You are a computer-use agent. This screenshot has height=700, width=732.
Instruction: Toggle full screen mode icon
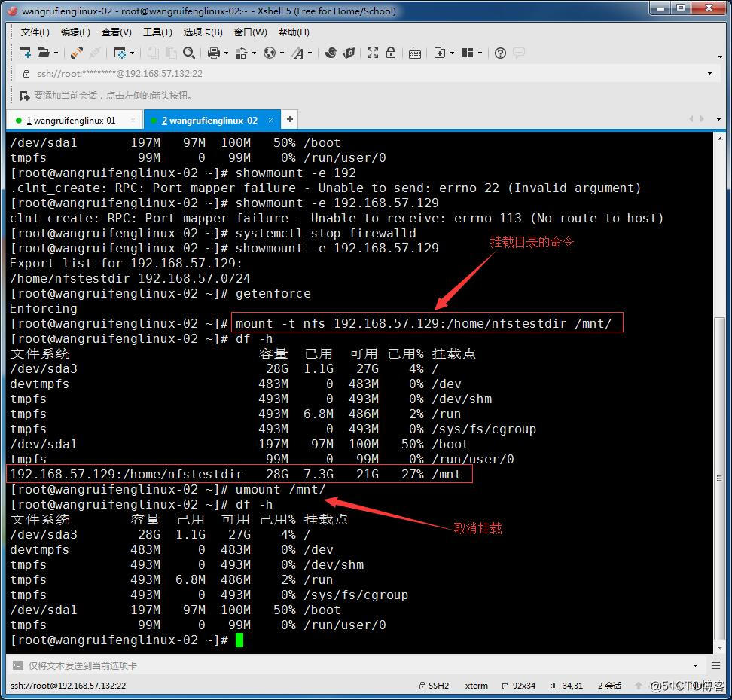pyautogui.click(x=373, y=53)
